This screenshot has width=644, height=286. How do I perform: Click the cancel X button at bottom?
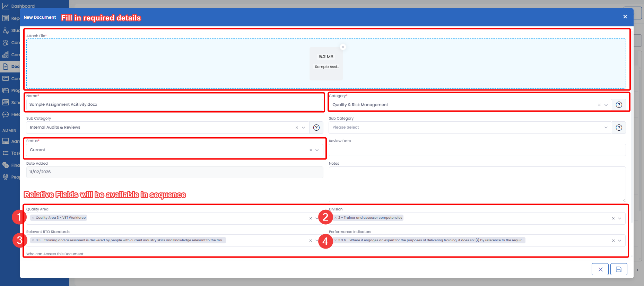600,269
